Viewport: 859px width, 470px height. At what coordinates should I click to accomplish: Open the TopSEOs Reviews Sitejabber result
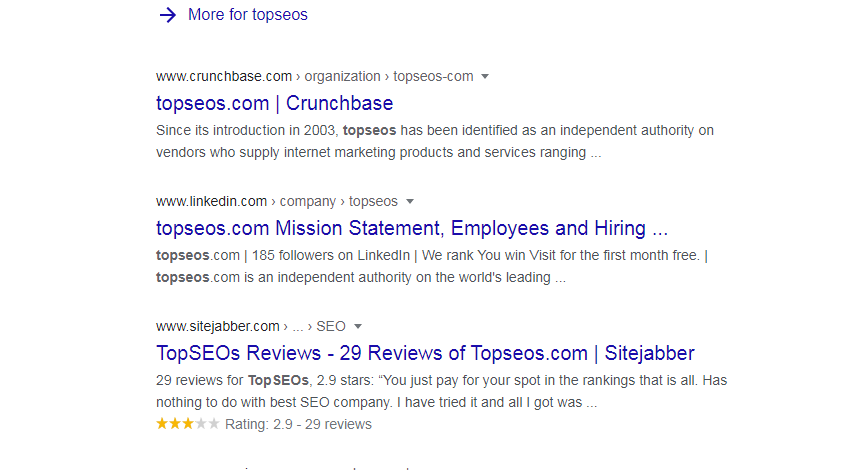coord(425,353)
